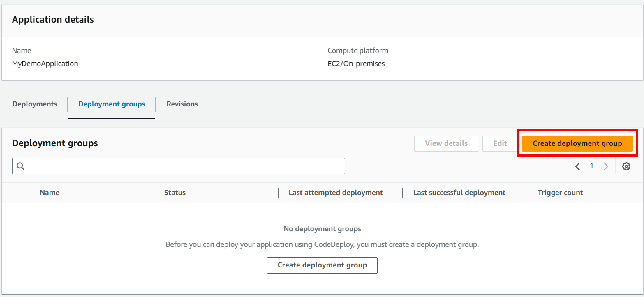Click Last successful deployment column header
Viewport: 644px width, 297px height.
(459, 193)
